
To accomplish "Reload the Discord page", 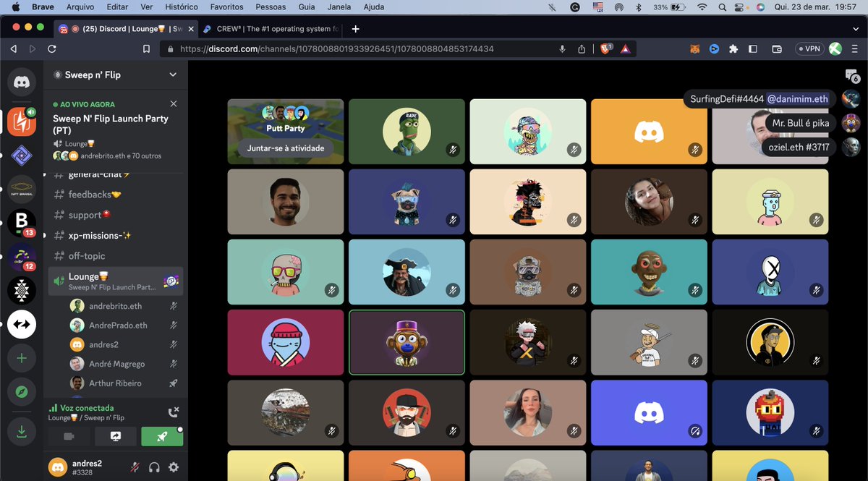I will pyautogui.click(x=52, y=49).
